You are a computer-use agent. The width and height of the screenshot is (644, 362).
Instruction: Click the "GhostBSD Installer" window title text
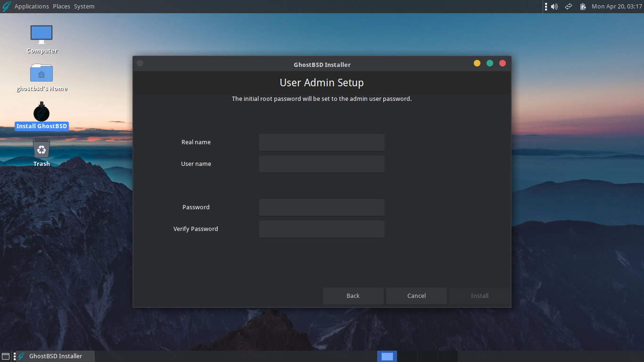[322, 65]
